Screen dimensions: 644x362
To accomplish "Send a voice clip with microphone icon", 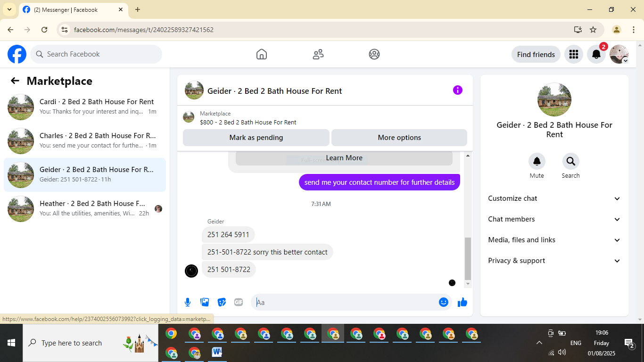I will 188,302.
